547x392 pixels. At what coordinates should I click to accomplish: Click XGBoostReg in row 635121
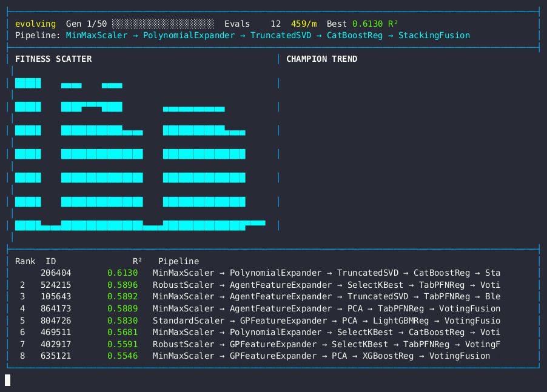[388, 356]
